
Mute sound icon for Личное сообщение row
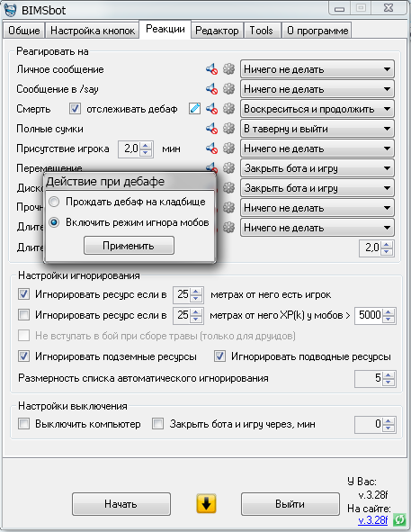212,69
